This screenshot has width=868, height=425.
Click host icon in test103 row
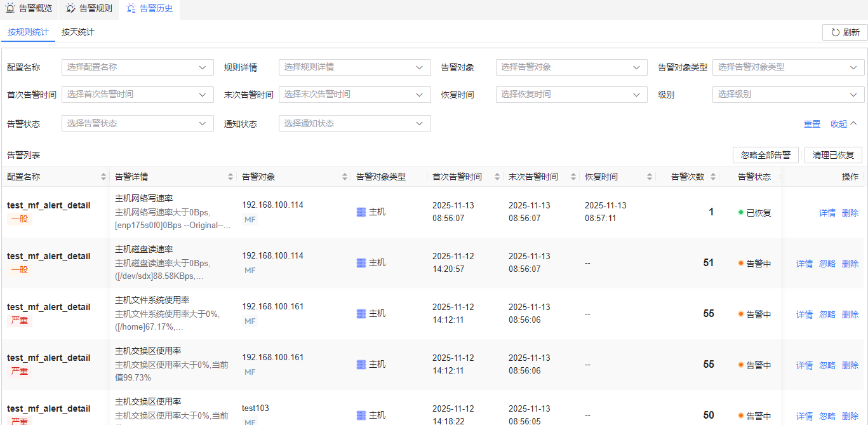click(361, 415)
